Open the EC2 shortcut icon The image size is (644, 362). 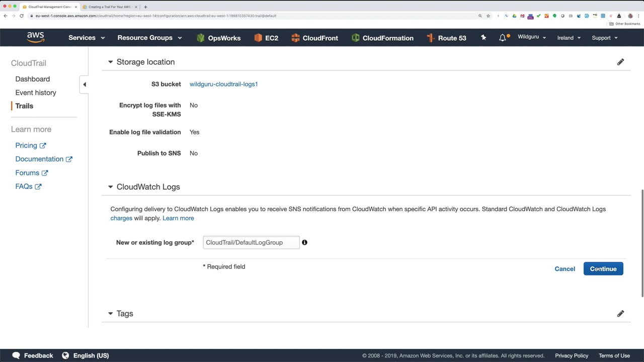(258, 38)
